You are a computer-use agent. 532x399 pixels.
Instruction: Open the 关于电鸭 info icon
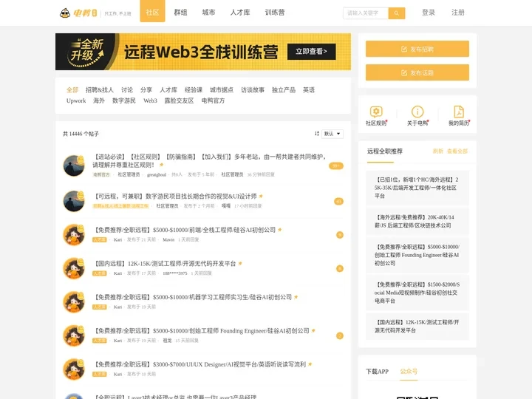pyautogui.click(x=417, y=112)
